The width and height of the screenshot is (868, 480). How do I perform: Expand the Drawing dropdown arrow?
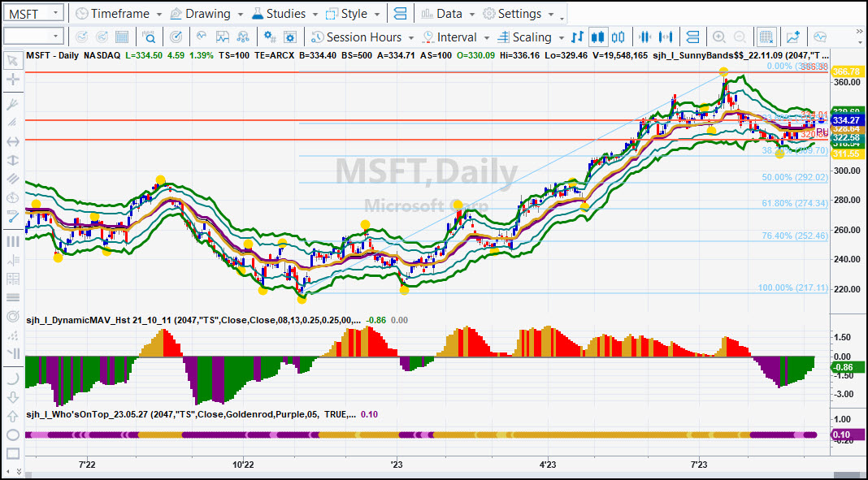(x=241, y=15)
